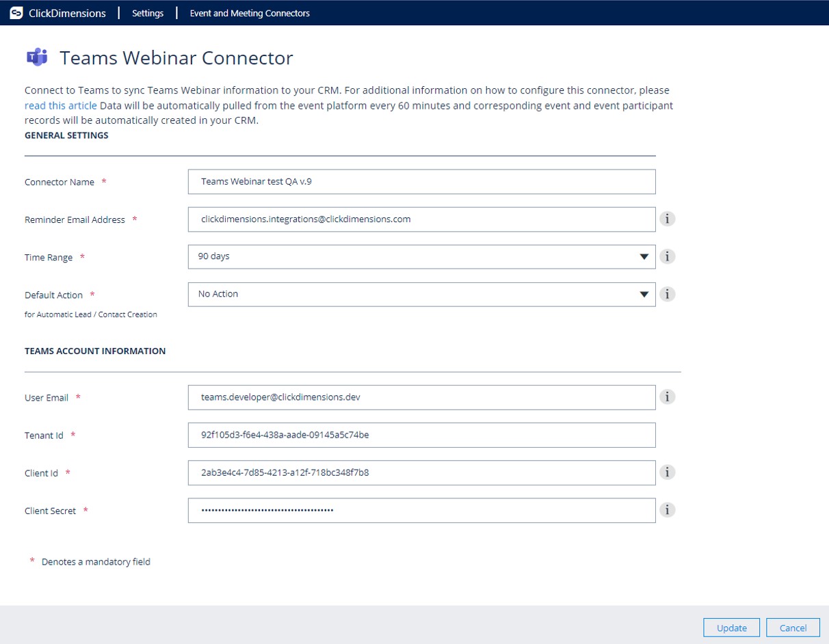Viewport: 829px width, 644px height.
Task: Show info icon for Client Id
Action: [668, 472]
